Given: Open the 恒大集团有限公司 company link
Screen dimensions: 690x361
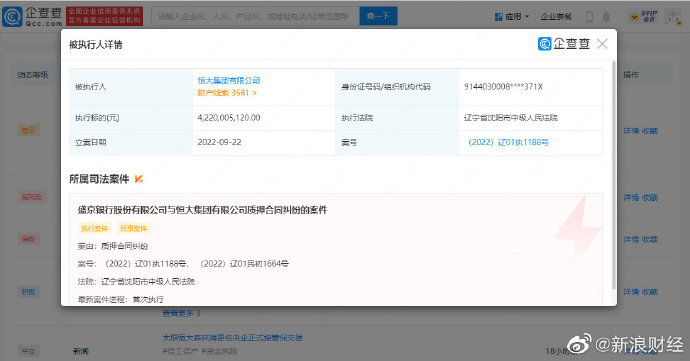Looking at the screenshot, I should (x=229, y=80).
